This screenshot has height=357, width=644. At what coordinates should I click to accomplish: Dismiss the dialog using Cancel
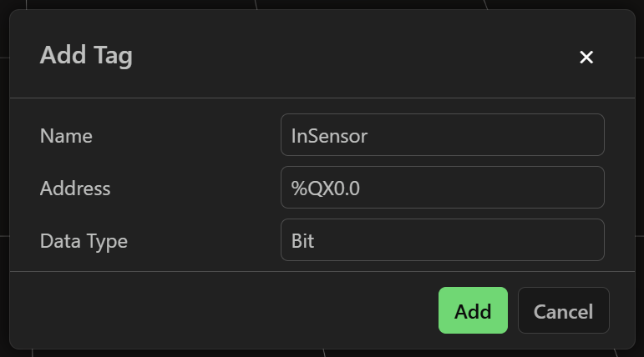point(563,311)
